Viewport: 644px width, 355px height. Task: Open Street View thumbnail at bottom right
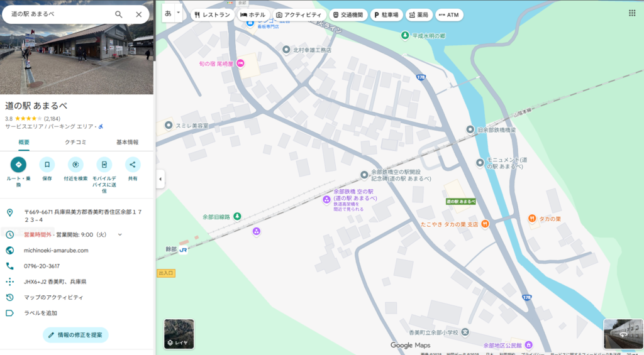621,334
